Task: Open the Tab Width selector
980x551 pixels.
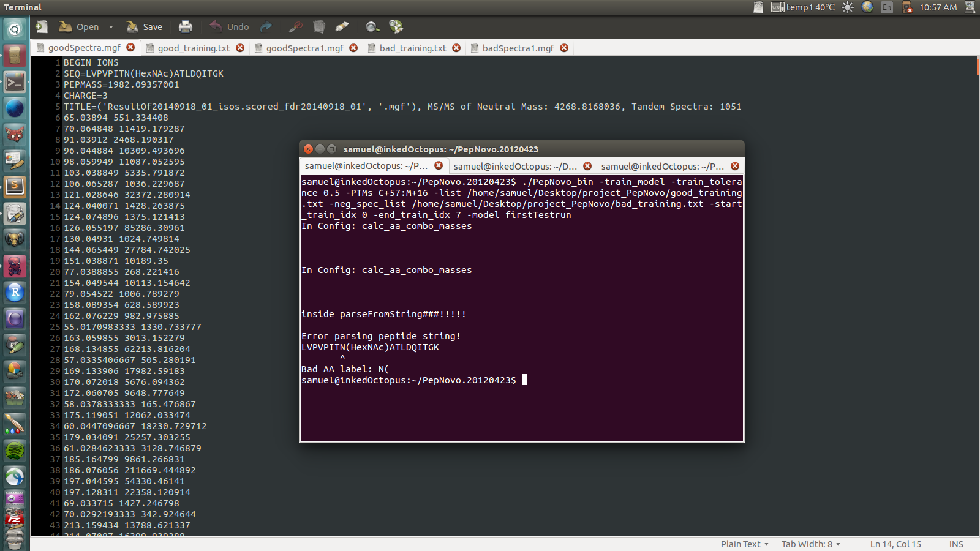Action: [810, 544]
